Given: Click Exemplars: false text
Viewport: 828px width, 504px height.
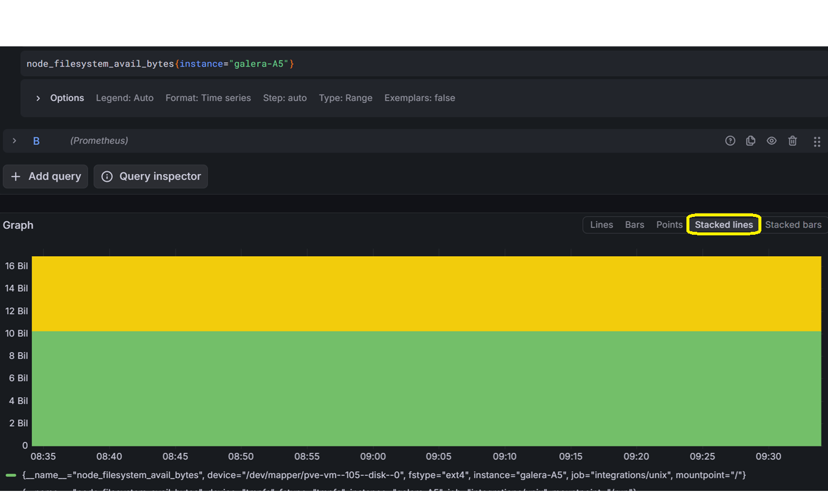Looking at the screenshot, I should [419, 98].
